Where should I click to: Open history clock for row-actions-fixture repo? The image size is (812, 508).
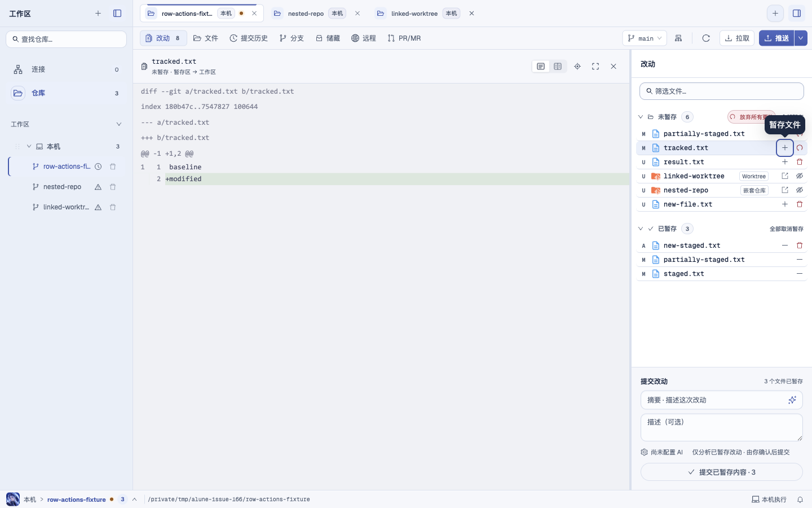point(98,167)
